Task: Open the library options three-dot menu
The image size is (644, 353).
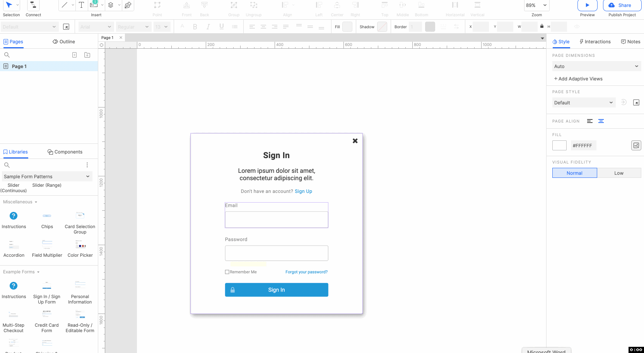Action: 87,165
